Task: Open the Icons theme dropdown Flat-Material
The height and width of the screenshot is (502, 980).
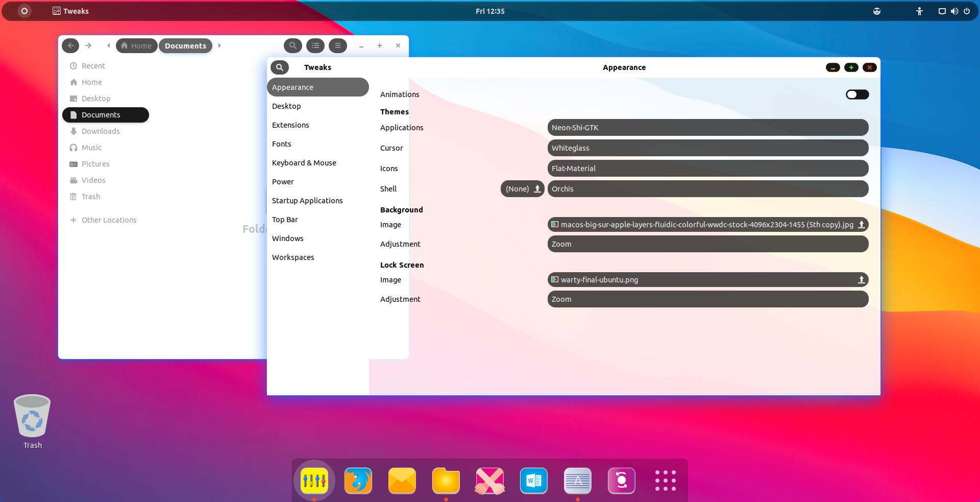Action: (x=708, y=169)
